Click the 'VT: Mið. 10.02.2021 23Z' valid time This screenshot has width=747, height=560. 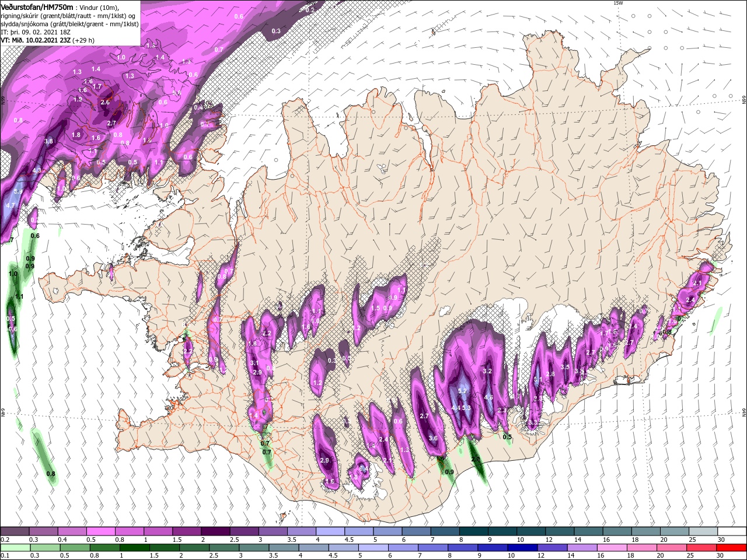(36, 40)
